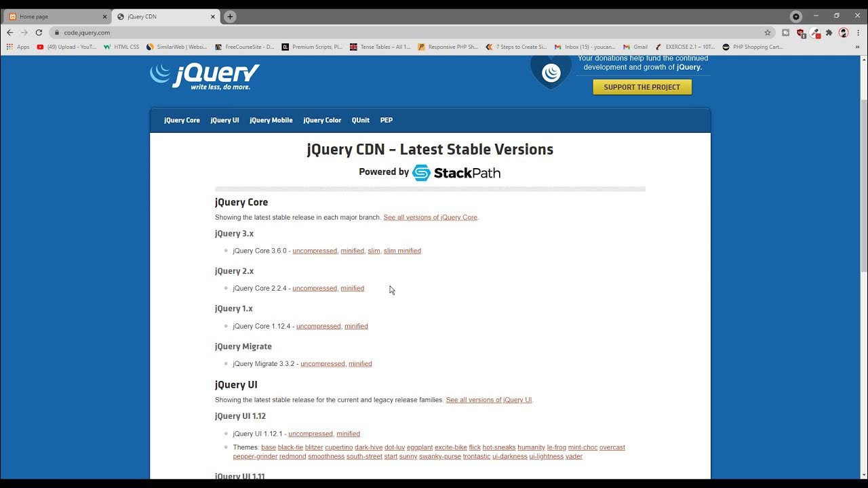The height and width of the screenshot is (488, 868).
Task: Open the 7 Steps to Create bookmark
Action: click(516, 47)
